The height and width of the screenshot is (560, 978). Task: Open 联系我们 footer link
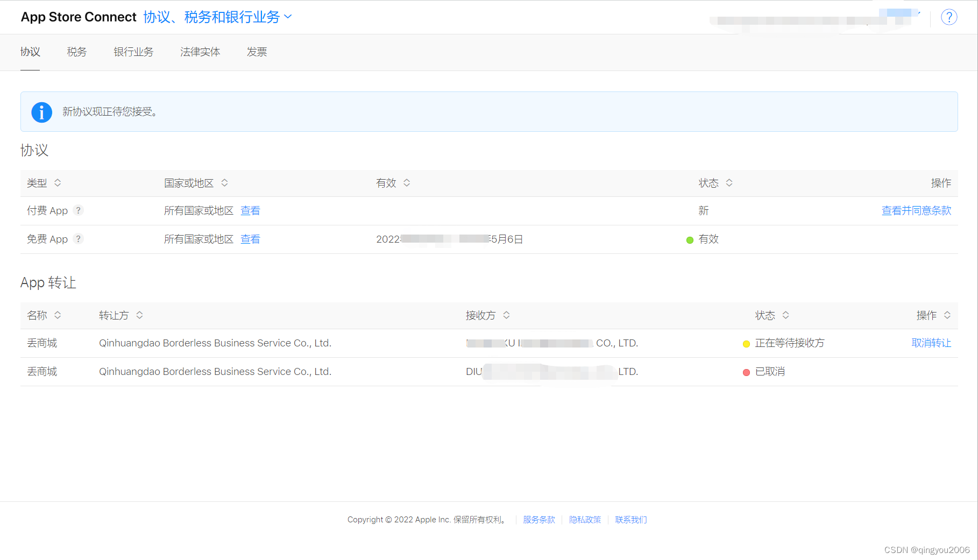click(x=631, y=520)
